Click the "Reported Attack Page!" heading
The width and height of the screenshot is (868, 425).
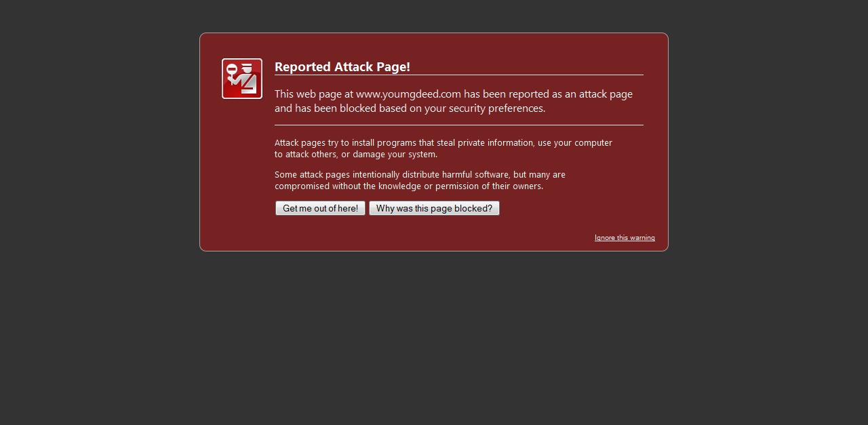point(342,66)
